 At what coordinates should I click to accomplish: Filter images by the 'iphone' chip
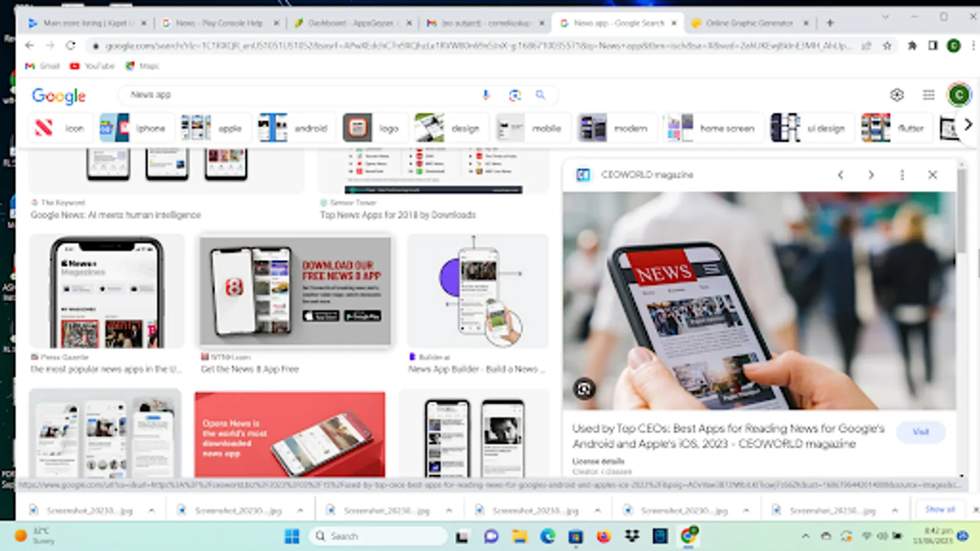pos(137,128)
